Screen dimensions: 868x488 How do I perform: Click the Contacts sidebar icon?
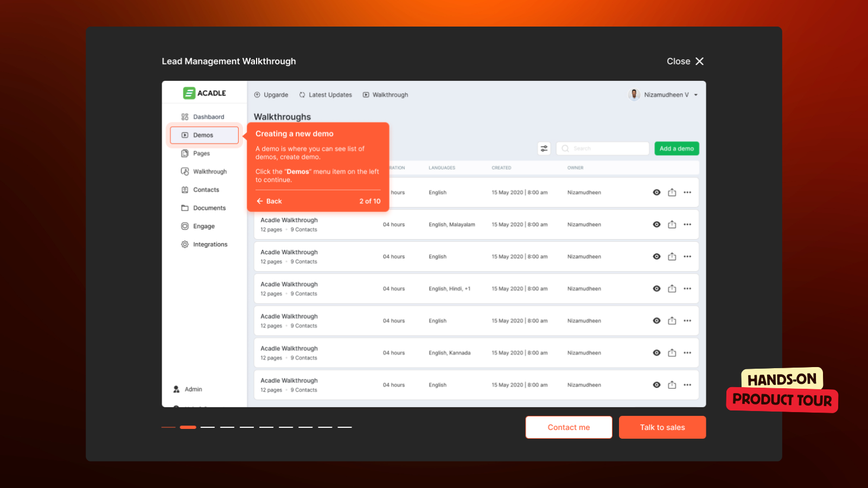[185, 190]
